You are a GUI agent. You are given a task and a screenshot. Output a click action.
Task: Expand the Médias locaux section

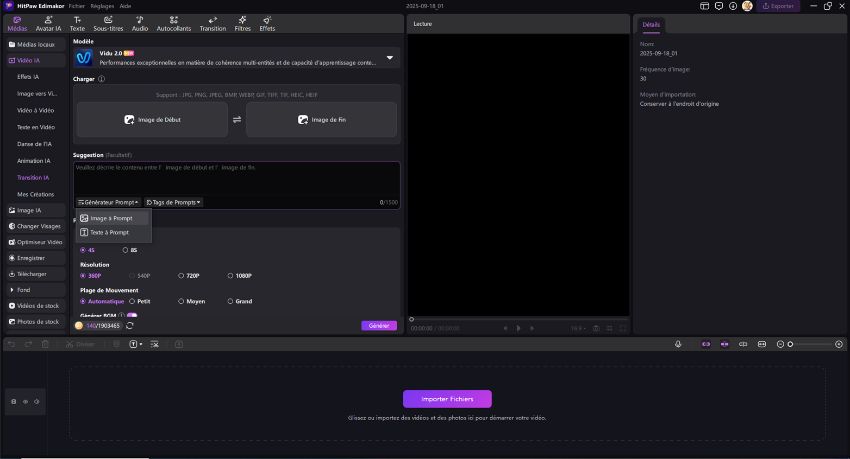coord(36,44)
